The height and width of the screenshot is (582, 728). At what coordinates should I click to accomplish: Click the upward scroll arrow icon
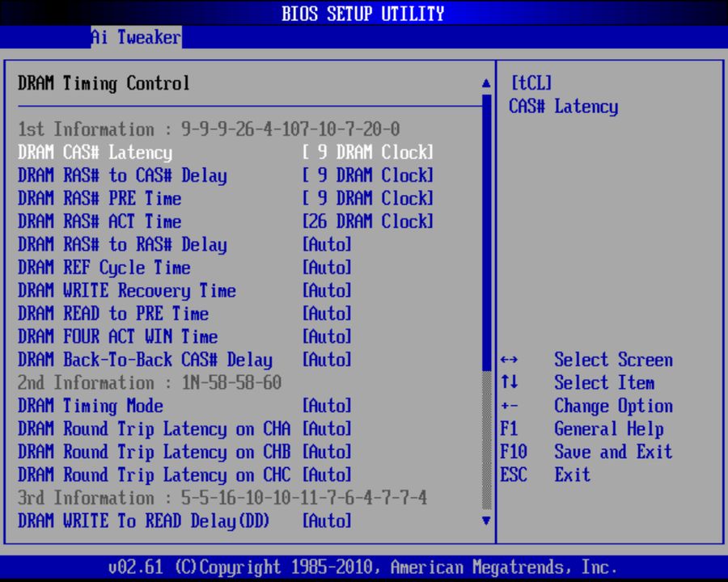click(486, 82)
